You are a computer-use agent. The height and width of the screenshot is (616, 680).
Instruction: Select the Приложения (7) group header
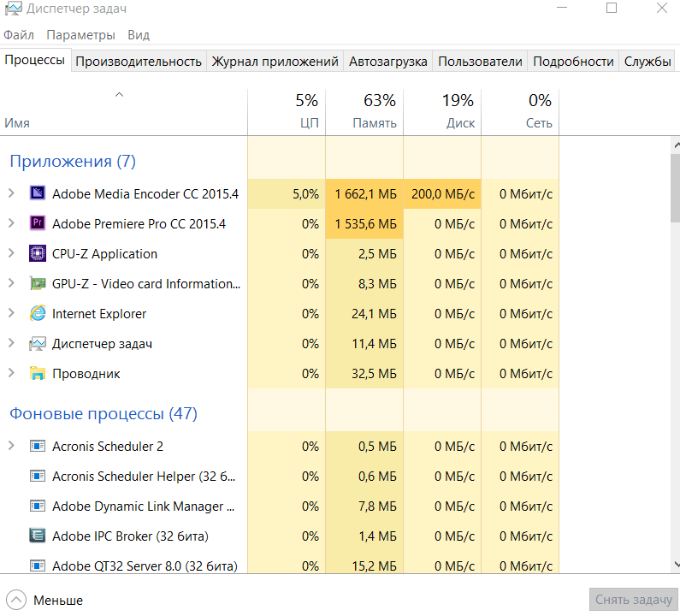point(73,161)
